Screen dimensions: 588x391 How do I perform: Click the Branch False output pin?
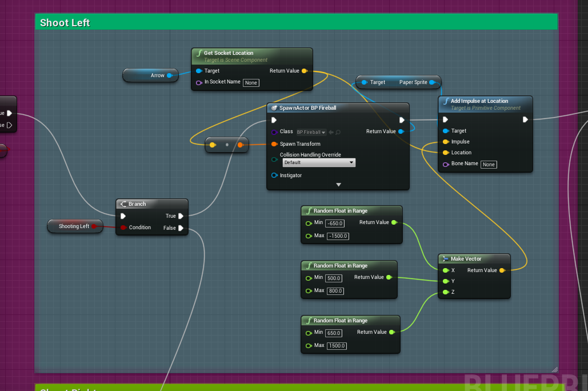tap(181, 228)
